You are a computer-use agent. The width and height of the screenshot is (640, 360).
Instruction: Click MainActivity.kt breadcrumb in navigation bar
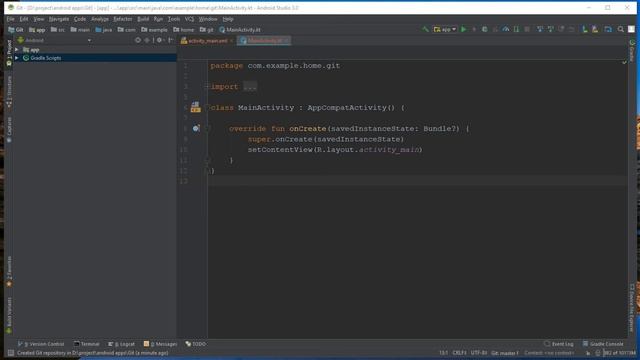pos(240,30)
